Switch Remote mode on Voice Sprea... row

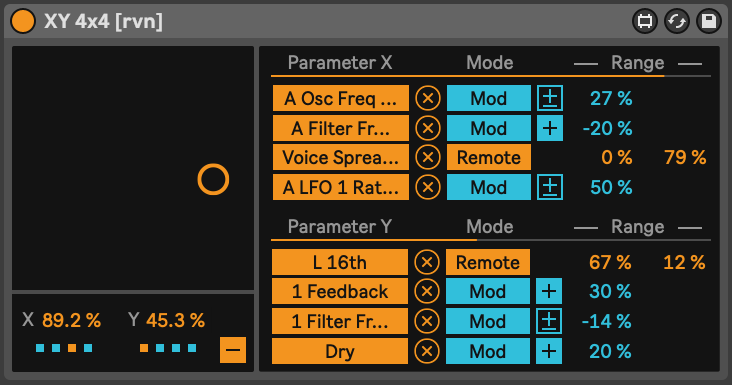(x=489, y=158)
